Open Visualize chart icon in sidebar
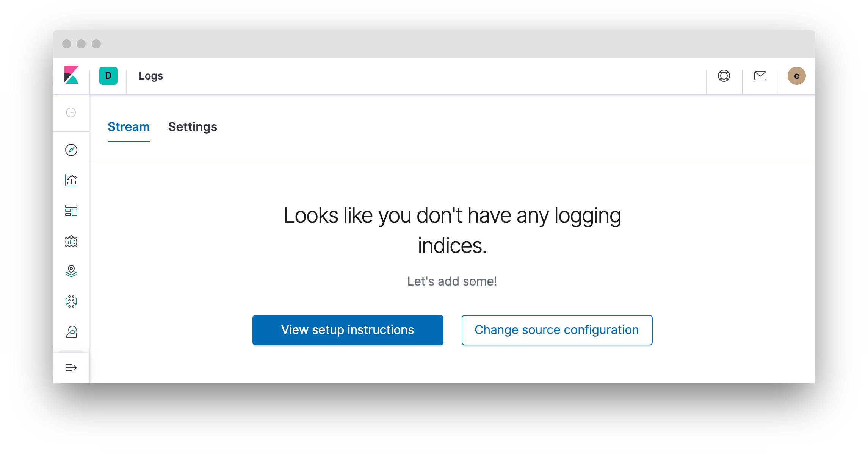The height and width of the screenshot is (459, 868). [71, 180]
